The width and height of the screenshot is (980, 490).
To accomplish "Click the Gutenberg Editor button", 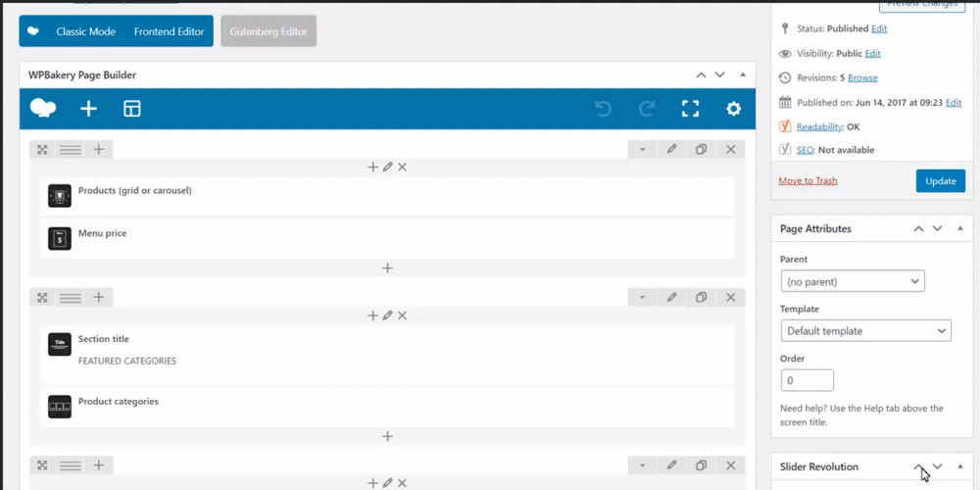I will [x=269, y=31].
